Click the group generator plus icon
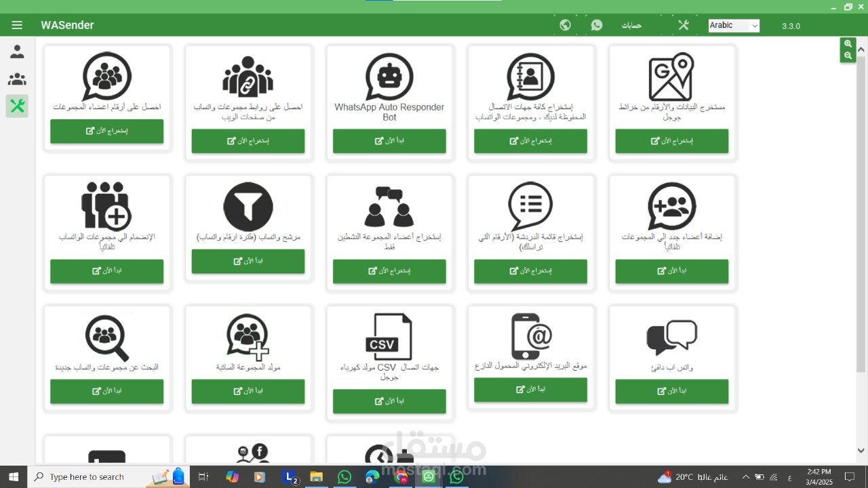 click(x=248, y=337)
